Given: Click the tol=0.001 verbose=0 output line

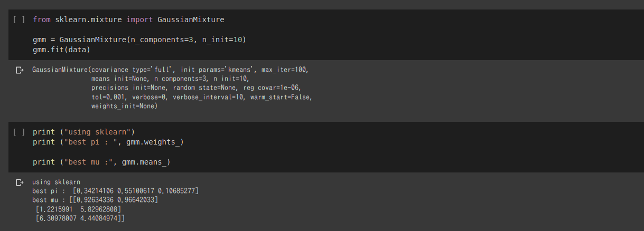Looking at the screenshot, I should (201, 97).
